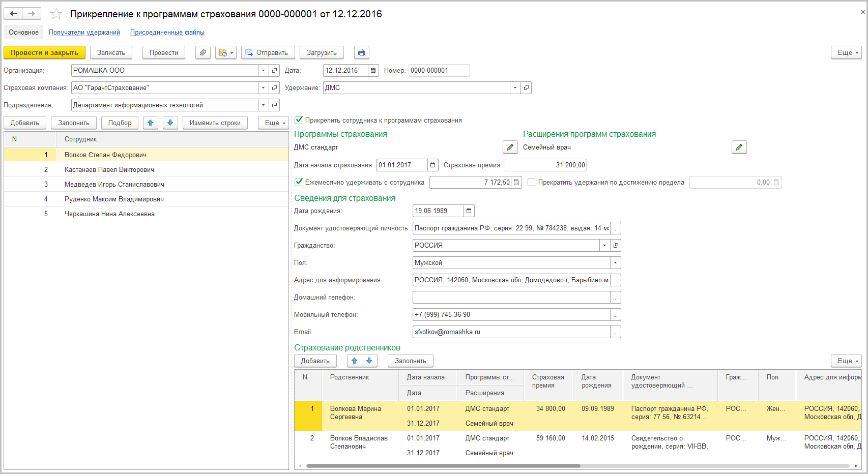Click the printer icon in toolbar
The width and height of the screenshot is (868, 474).
click(361, 52)
